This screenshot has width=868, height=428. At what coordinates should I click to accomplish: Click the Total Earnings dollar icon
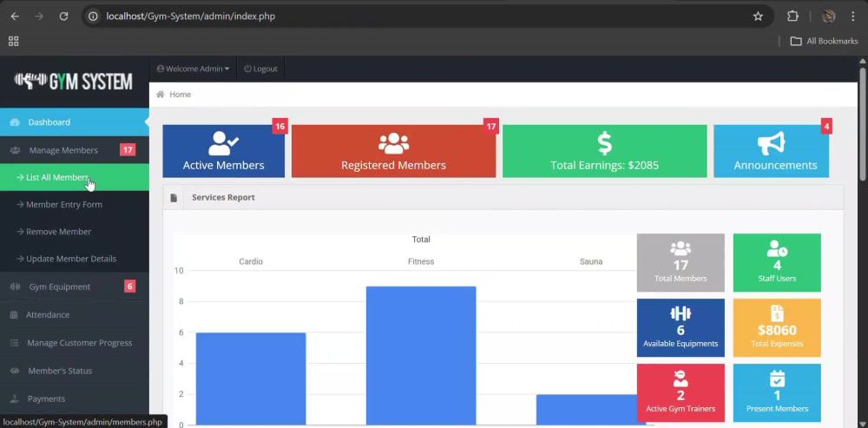pos(604,143)
